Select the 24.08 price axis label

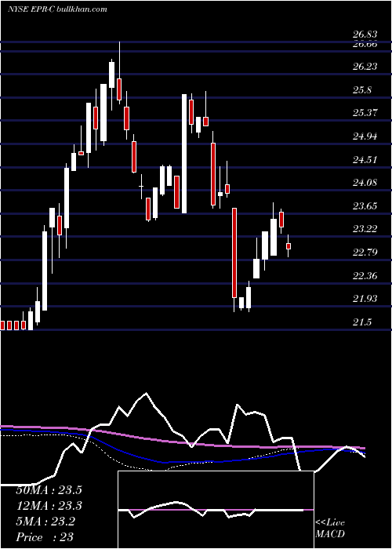point(365,183)
